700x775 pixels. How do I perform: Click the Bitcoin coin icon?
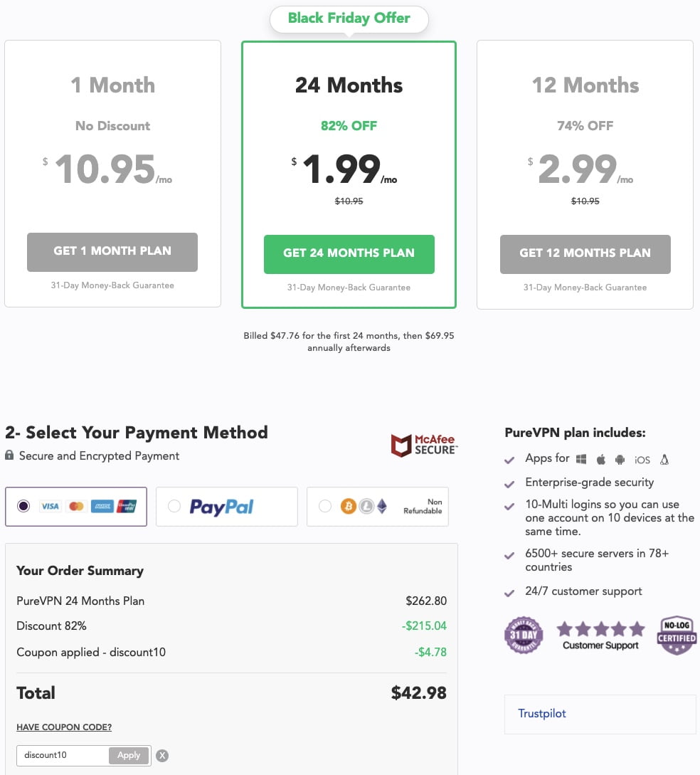pyautogui.click(x=349, y=506)
